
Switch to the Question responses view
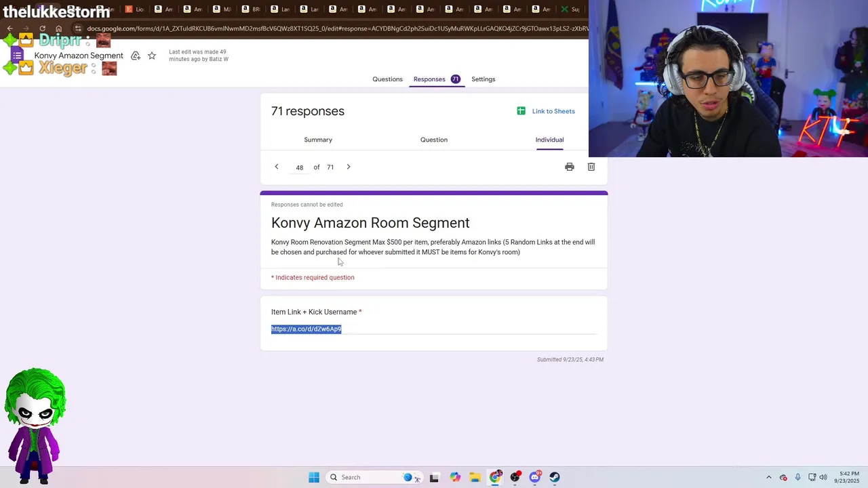(x=434, y=140)
